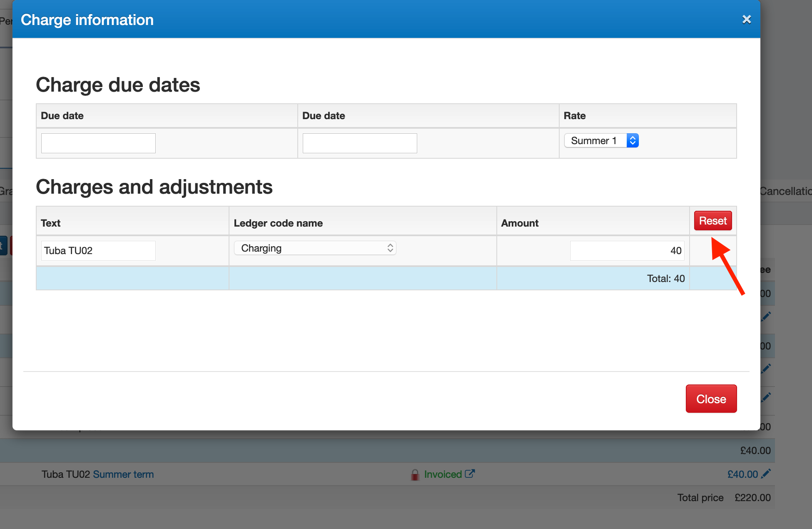Click the Reset button in charges table

[712, 221]
